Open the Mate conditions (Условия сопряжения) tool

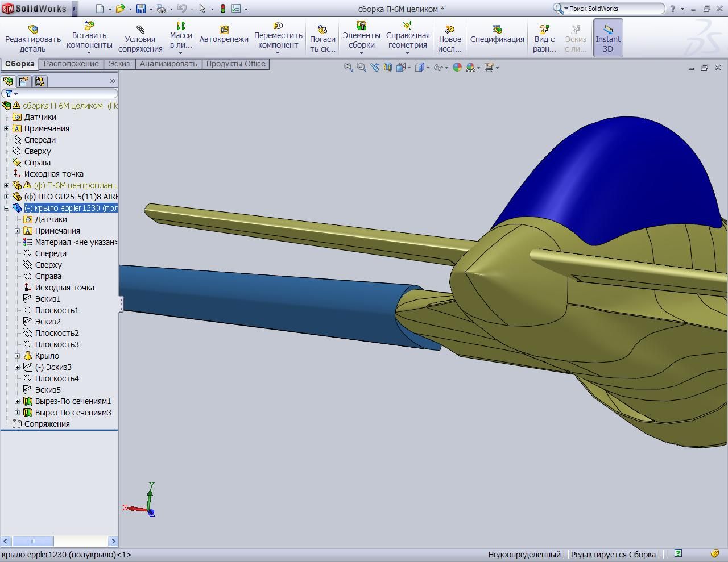point(140,29)
